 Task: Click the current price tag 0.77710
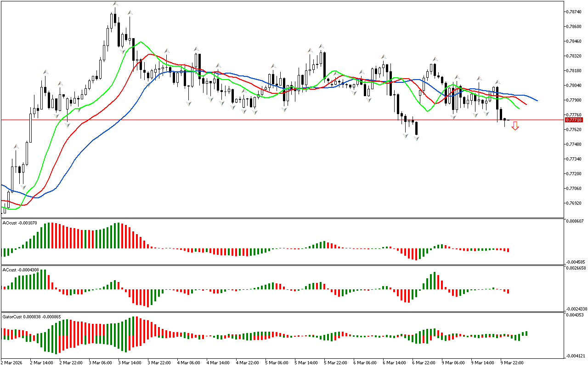click(x=575, y=120)
